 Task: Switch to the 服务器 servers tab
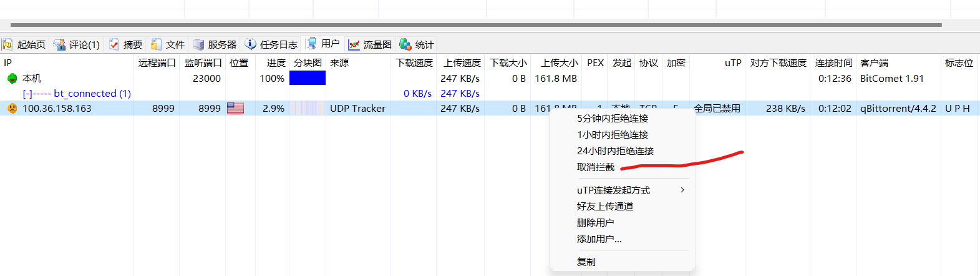215,44
